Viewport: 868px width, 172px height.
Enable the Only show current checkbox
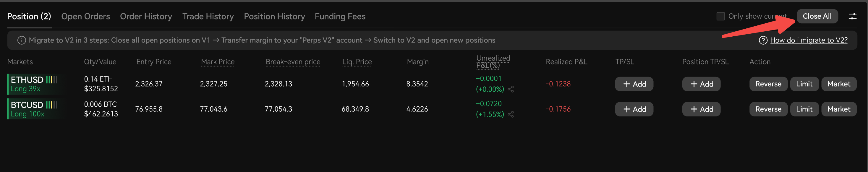click(720, 16)
